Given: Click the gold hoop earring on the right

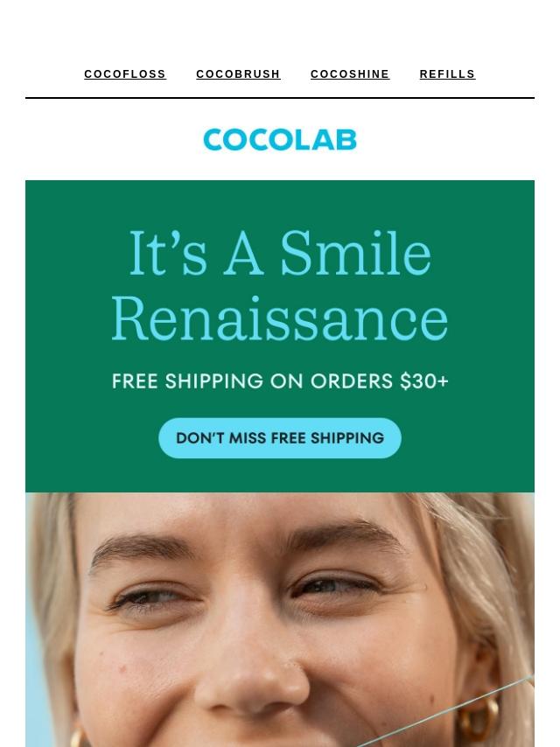Looking at the screenshot, I should (478, 719).
